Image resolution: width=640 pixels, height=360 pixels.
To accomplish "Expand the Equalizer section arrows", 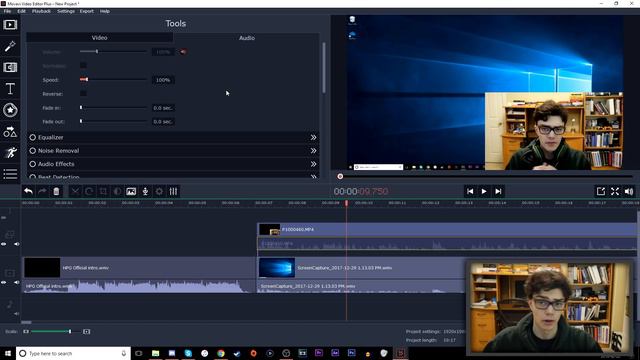I will pos(313,138).
